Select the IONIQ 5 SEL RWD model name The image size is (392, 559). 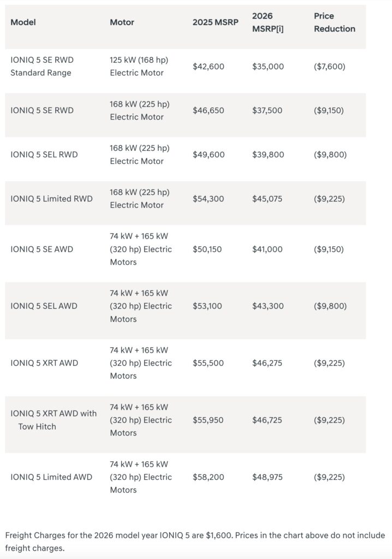point(44,154)
